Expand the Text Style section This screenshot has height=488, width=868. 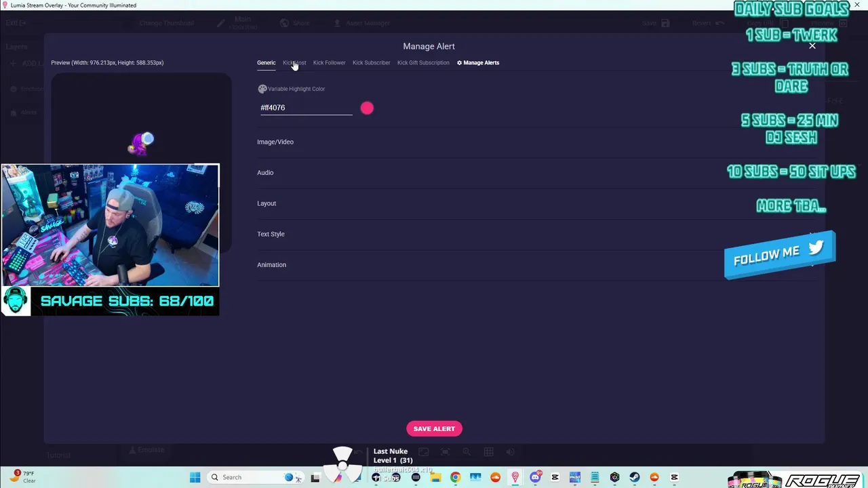tap(536, 234)
